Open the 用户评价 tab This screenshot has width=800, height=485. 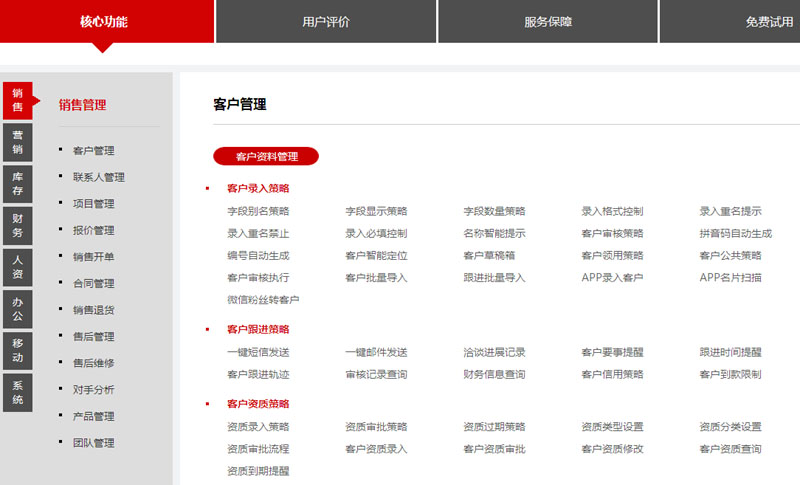(326, 22)
